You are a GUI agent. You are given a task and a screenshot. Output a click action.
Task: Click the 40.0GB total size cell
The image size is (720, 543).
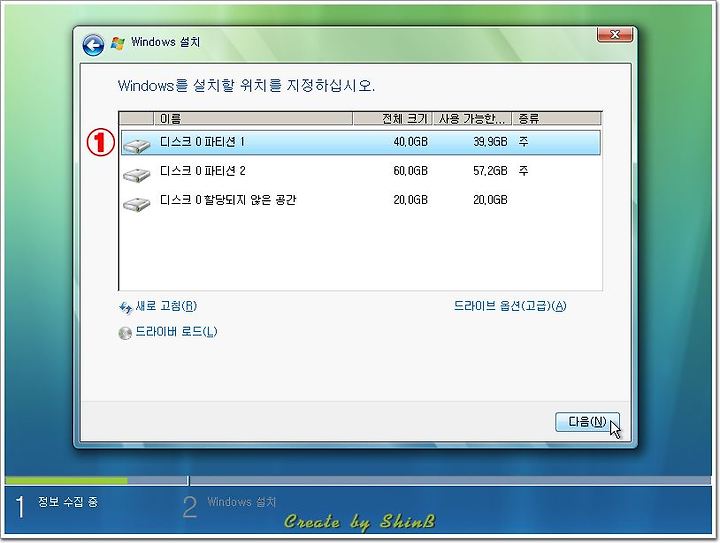(x=411, y=142)
